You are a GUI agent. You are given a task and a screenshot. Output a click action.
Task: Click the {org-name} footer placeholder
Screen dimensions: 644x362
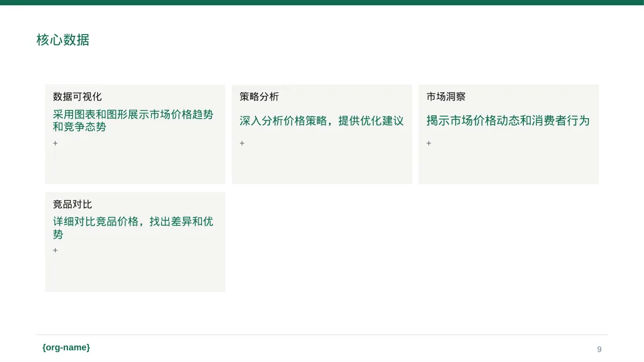click(x=66, y=347)
